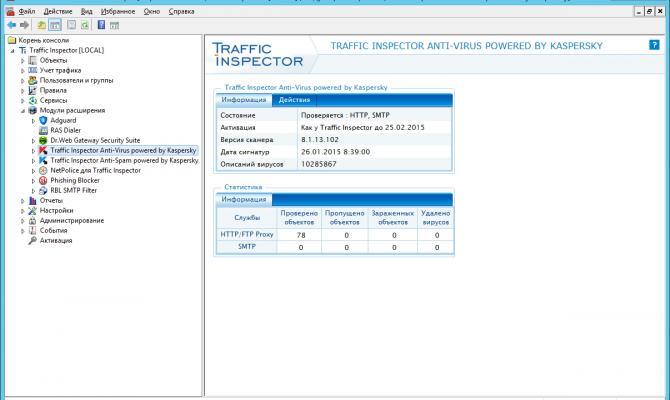Collapse the Traffic Inspector [LOCAL] node

(12, 50)
